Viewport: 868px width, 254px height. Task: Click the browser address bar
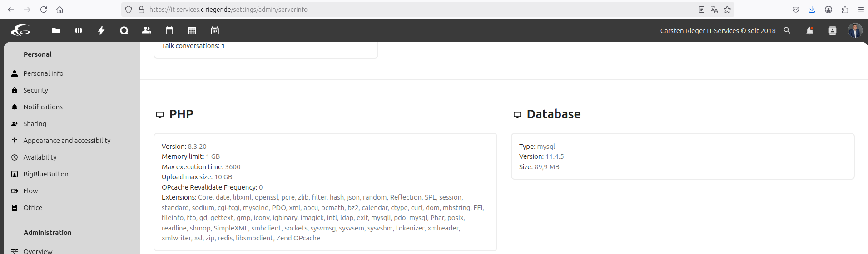click(x=409, y=10)
